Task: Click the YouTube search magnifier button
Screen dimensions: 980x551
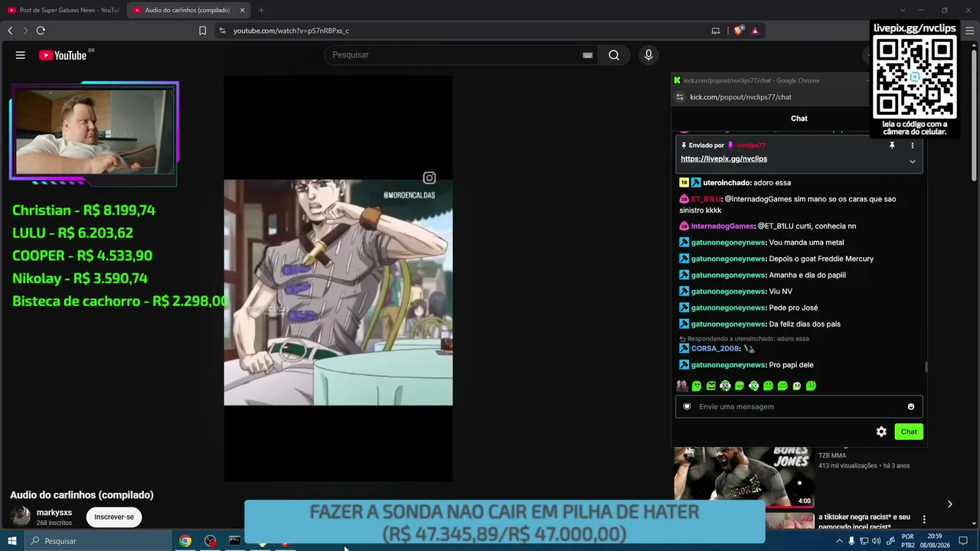Action: [614, 55]
